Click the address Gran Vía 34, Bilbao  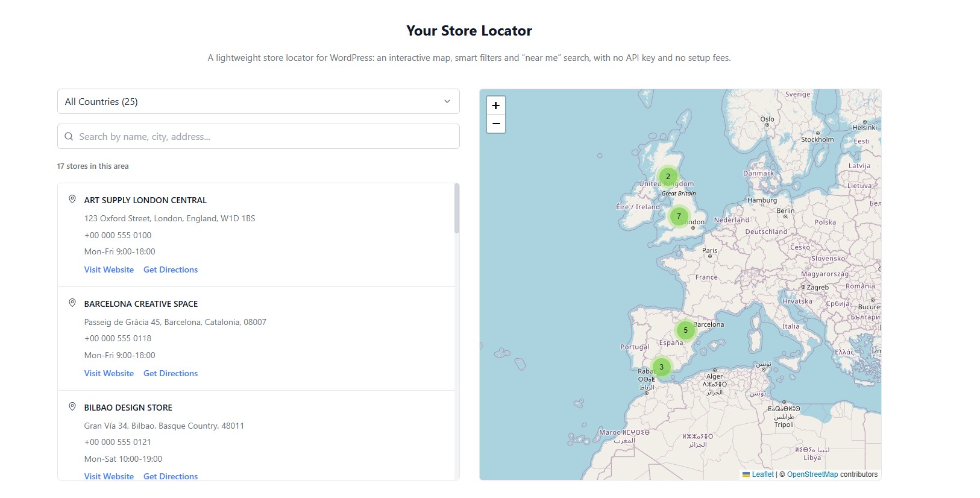(x=164, y=426)
